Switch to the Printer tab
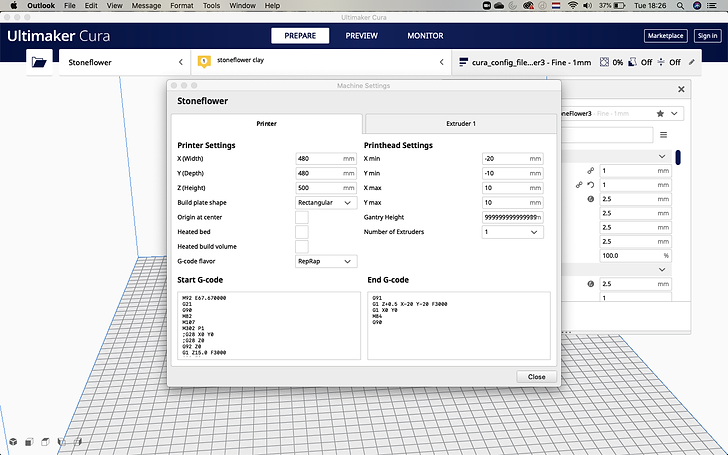 266,124
